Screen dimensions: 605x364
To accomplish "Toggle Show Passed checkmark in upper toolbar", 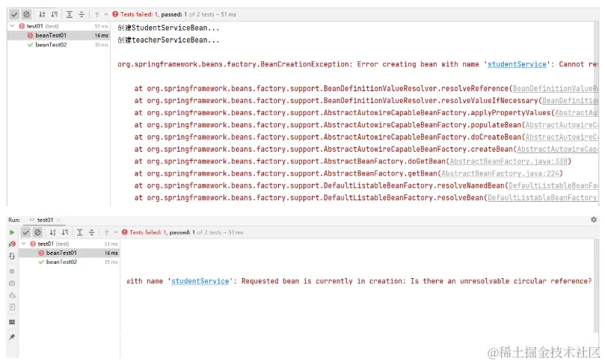I will (14, 14).
